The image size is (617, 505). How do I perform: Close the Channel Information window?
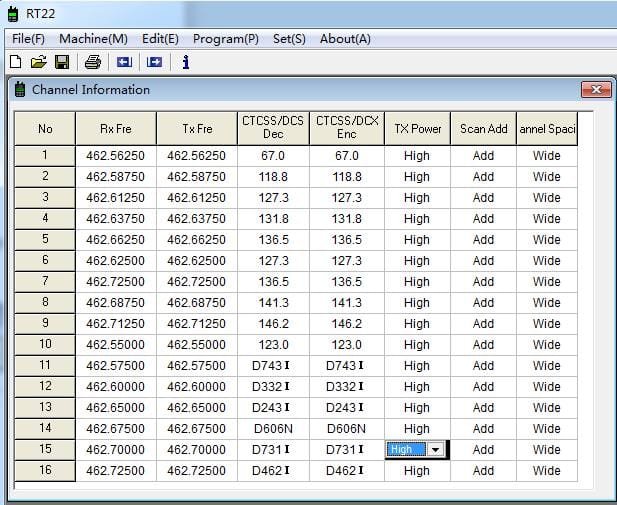pos(596,90)
